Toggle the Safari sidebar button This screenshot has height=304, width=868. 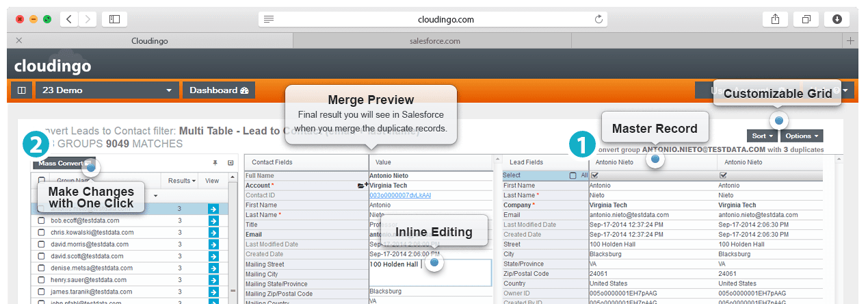[114, 19]
